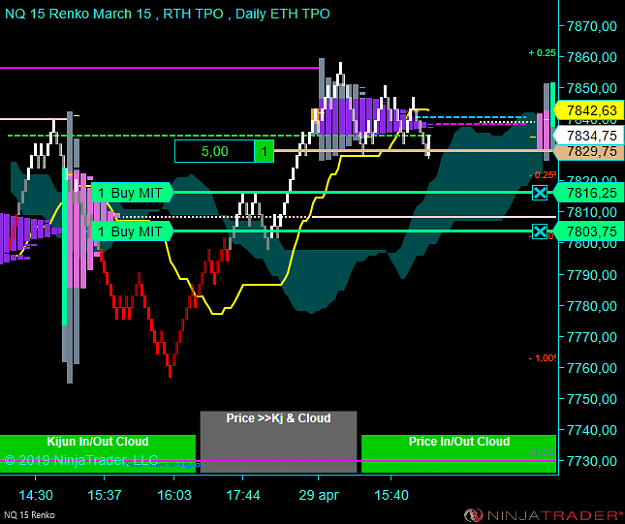625x524 pixels.
Task: Click the 5,00 position profit box
Action: tap(214, 151)
